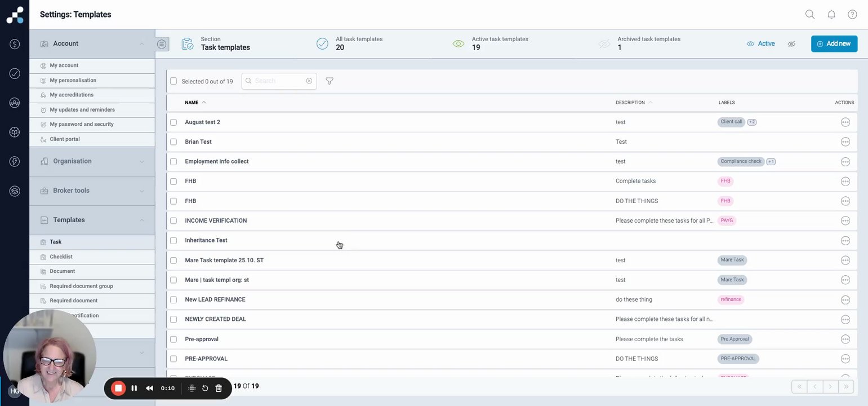Tick the checkbox for August test 2
The width and height of the screenshot is (868, 406).
(173, 122)
